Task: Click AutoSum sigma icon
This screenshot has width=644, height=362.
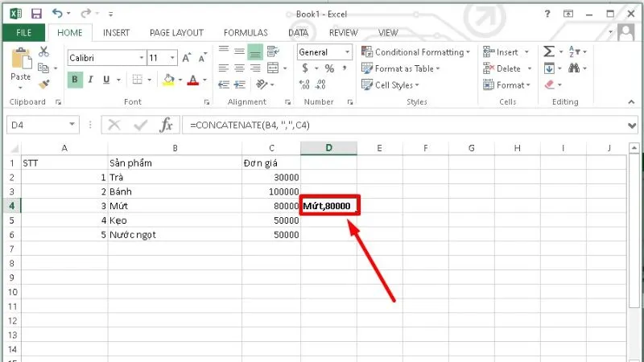Action: pyautogui.click(x=549, y=51)
